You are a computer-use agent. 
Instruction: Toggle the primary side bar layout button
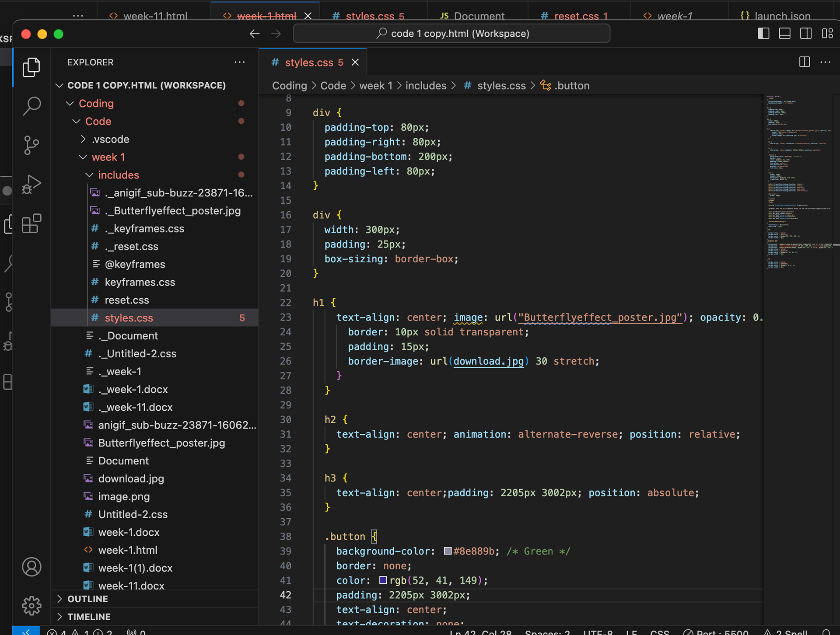[763, 34]
